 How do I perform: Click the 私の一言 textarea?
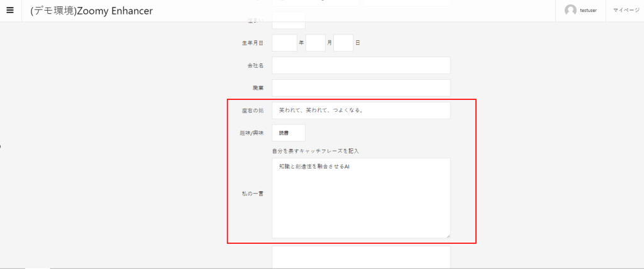(x=361, y=198)
